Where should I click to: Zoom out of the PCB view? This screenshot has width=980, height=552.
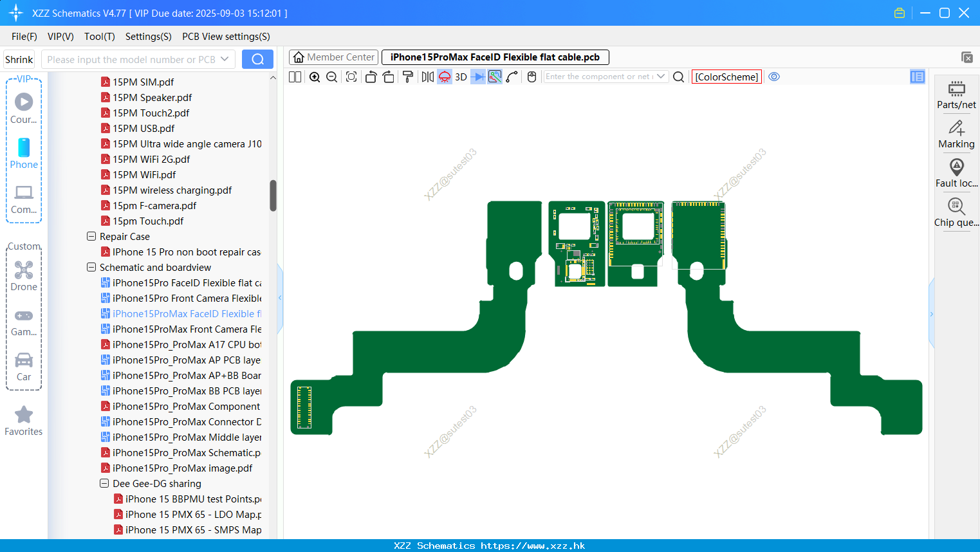click(x=332, y=77)
